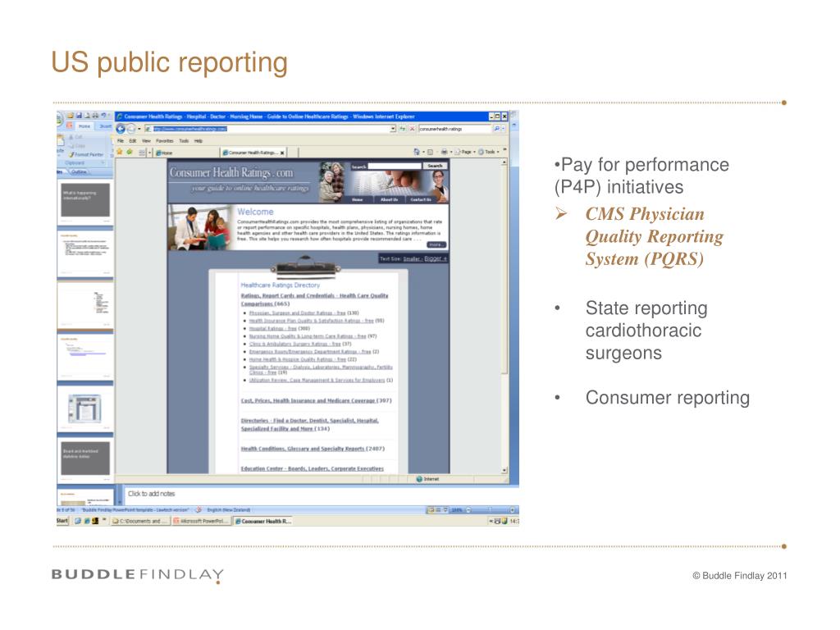Open Hospital Ratings - free link
The width and height of the screenshot is (840, 630).
point(272,328)
